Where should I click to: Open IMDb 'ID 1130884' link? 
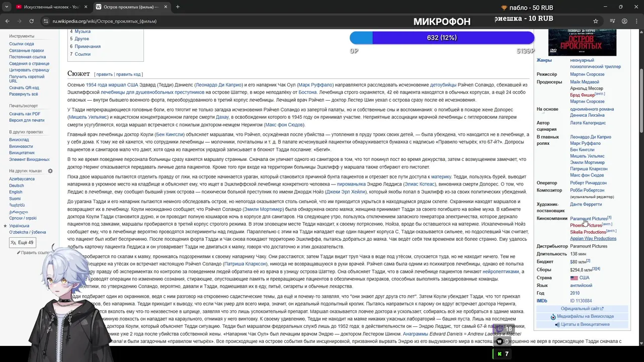[581, 301]
